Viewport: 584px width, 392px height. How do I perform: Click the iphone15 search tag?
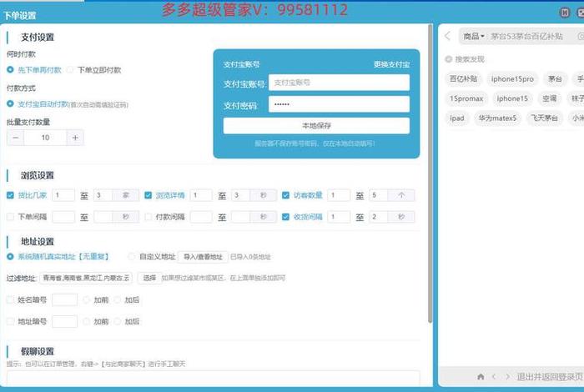tap(512, 98)
